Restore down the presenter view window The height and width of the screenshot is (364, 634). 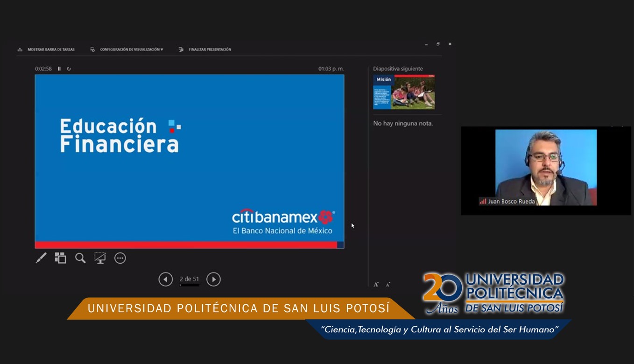[438, 44]
